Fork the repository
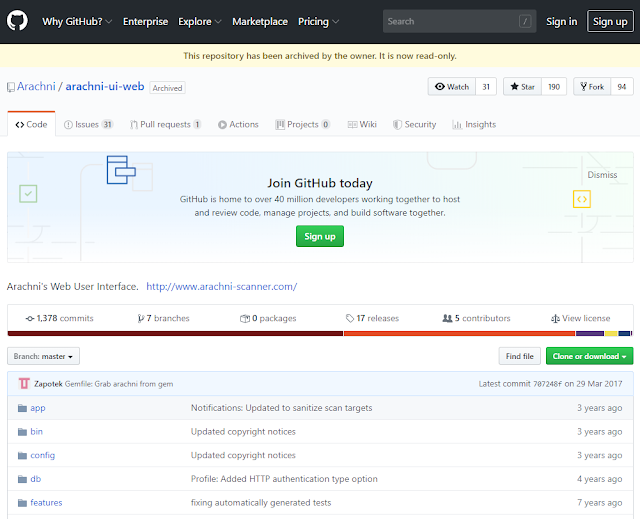The image size is (640, 519). [x=592, y=86]
